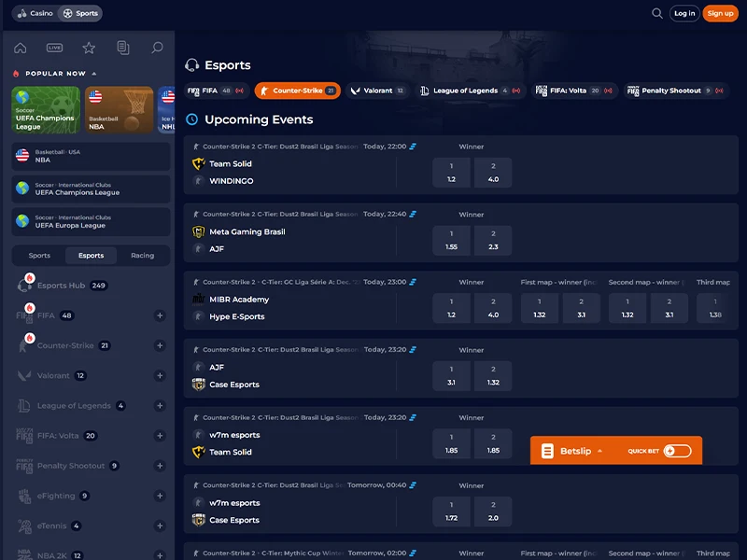Bet on w7m esports at 1.72 odds
Image resolution: width=747 pixels, height=560 pixels.
click(451, 511)
